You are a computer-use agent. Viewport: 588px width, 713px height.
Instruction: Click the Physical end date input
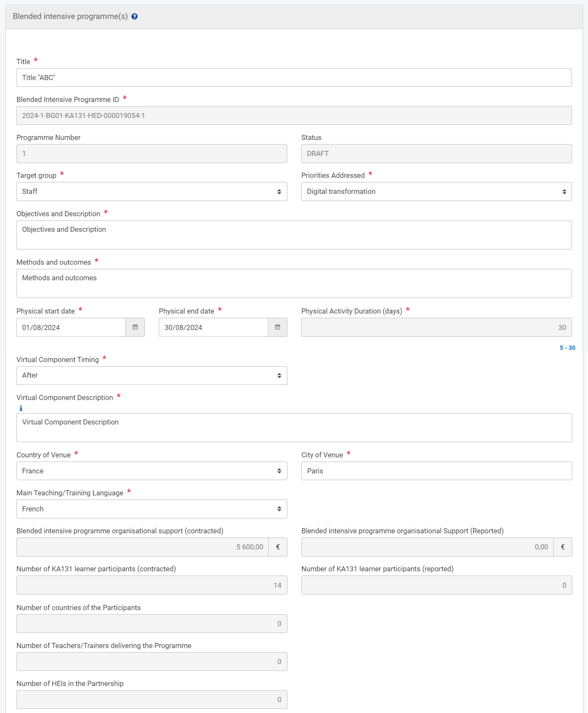click(213, 327)
